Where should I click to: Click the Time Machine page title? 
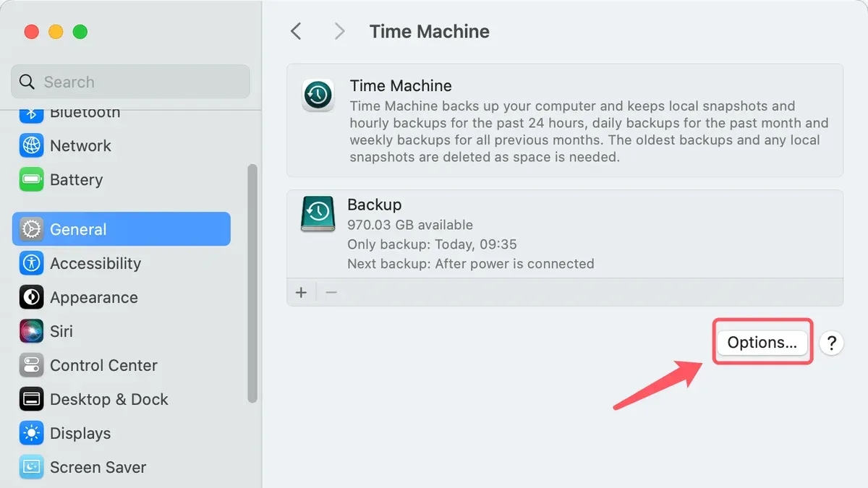click(x=429, y=31)
